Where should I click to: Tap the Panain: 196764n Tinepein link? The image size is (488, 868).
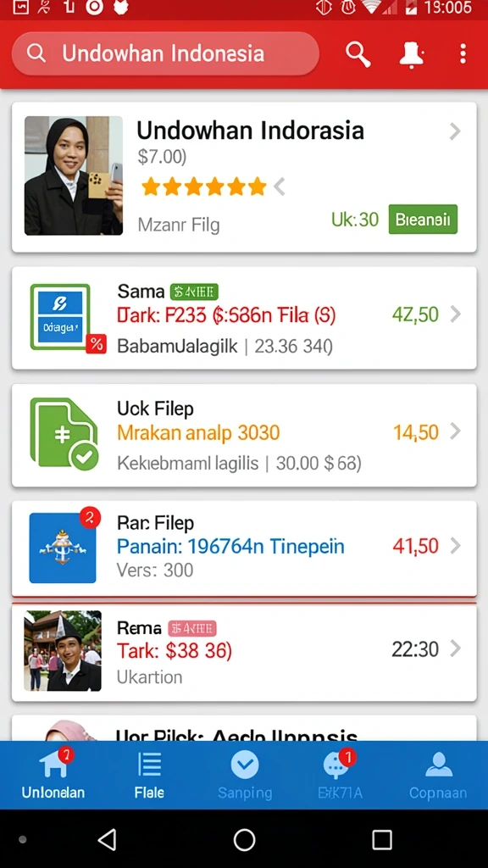pyautogui.click(x=230, y=547)
